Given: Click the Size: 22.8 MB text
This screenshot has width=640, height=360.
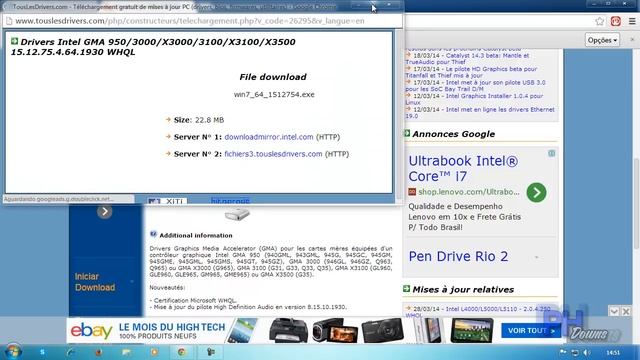Looking at the screenshot, I should tap(199, 120).
